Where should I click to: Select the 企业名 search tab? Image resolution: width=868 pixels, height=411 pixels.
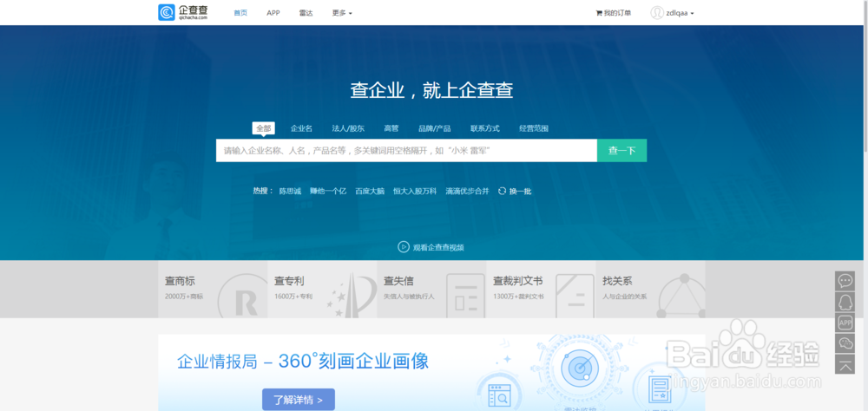(x=301, y=128)
